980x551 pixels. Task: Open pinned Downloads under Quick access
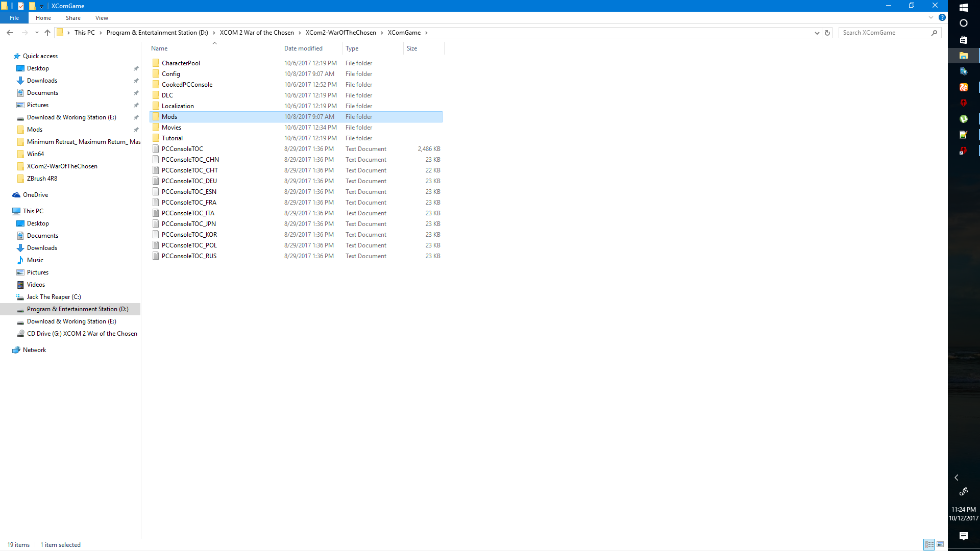(42, 81)
